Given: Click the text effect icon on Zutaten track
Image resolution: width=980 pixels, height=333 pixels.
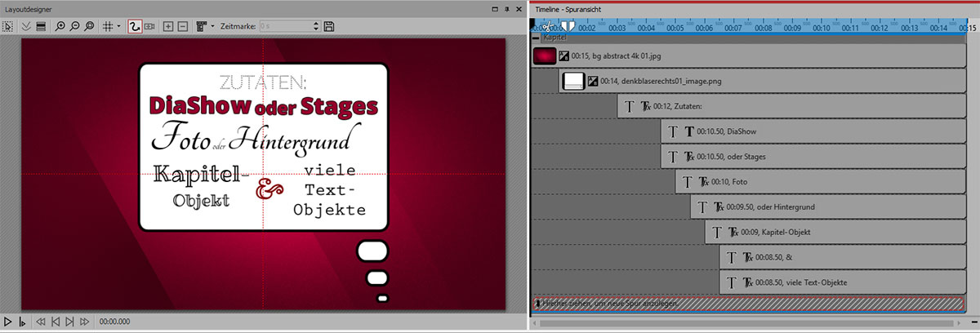Looking at the screenshot, I should coord(646,106).
